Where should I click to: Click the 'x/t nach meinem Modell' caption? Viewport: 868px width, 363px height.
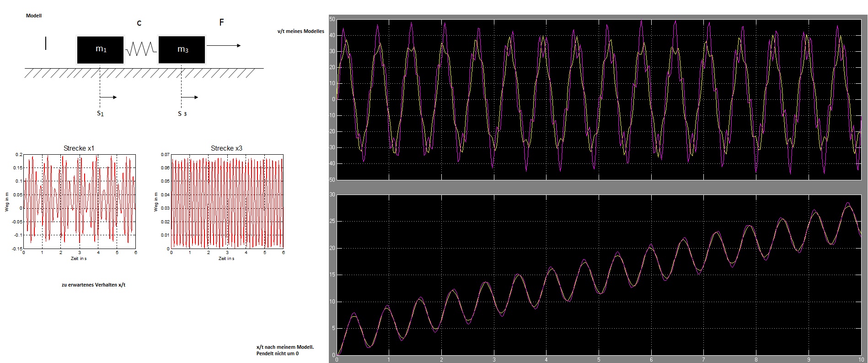(285, 347)
